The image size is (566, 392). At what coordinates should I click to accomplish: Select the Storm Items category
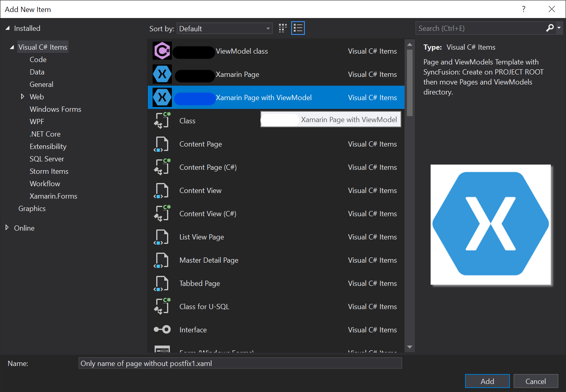[x=49, y=171]
